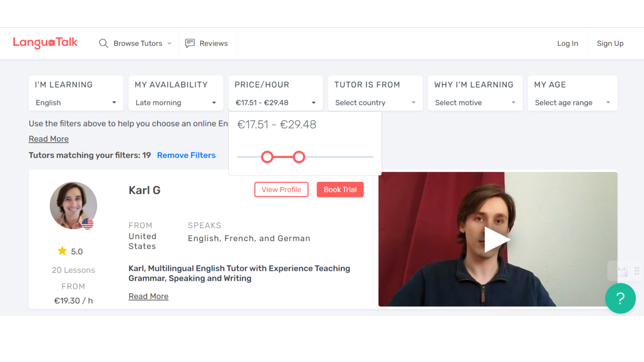Click the yellow star next to the 5.0 rating
The height and width of the screenshot is (362, 644).
pyautogui.click(x=62, y=251)
